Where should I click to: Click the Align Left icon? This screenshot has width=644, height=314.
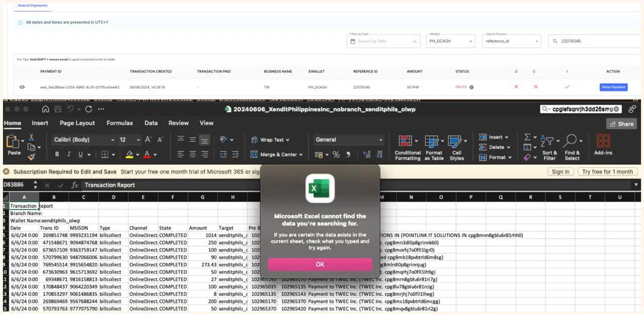click(x=181, y=154)
